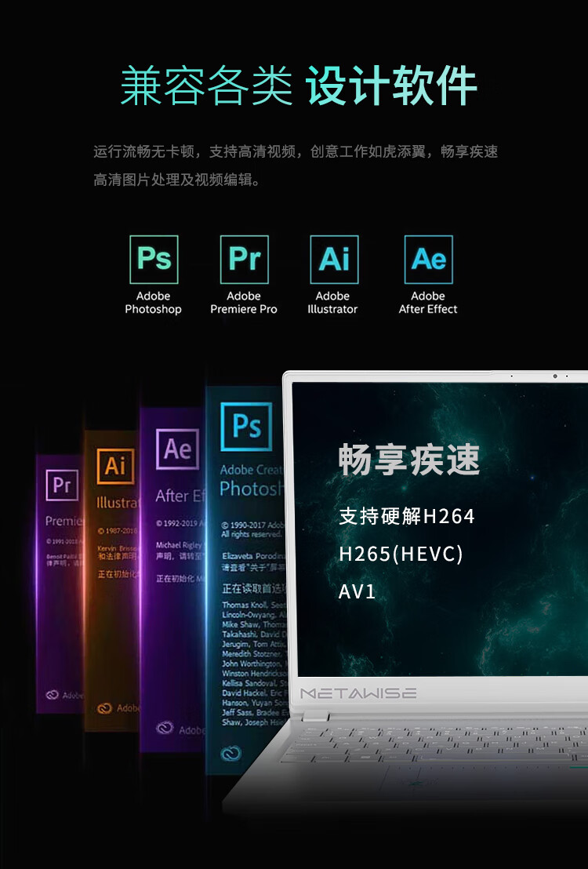Viewport: 588px width, 869px height.
Task: Click the Adobe Photoshop label text
Action: coord(153,303)
